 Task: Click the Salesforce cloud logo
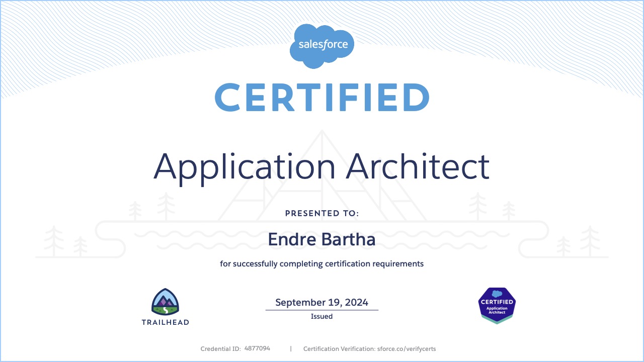pyautogui.click(x=322, y=44)
